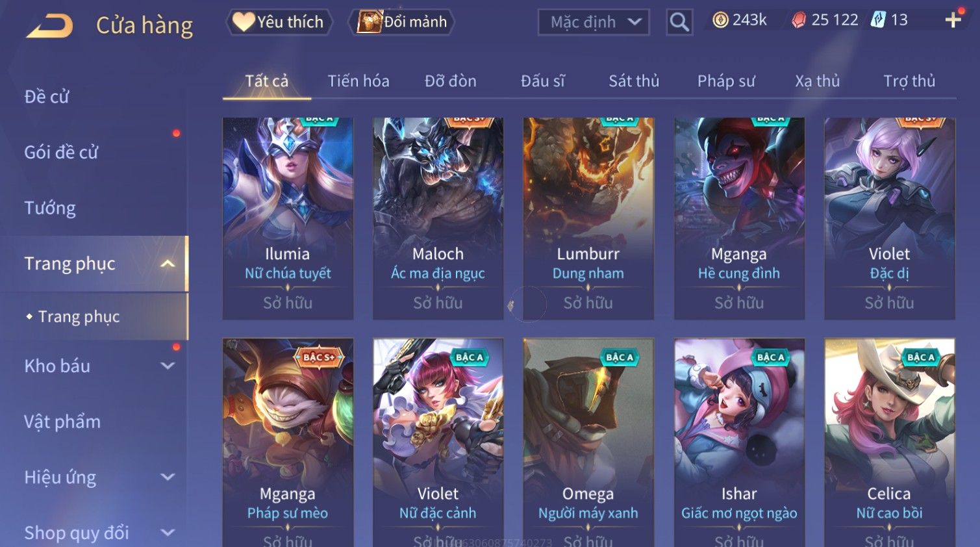Open Yêu thích favorites heart button
Viewport: 980px width, 547px height.
[279, 22]
